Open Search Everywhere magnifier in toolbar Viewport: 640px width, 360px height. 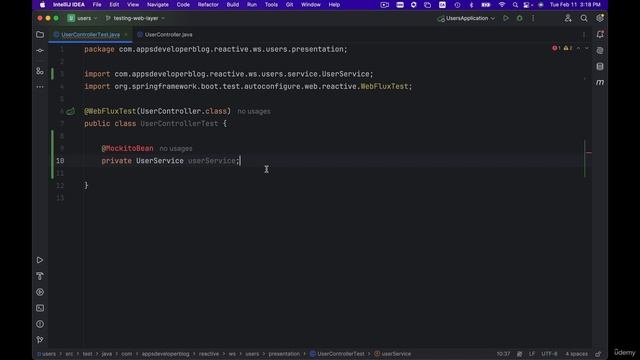coord(584,18)
